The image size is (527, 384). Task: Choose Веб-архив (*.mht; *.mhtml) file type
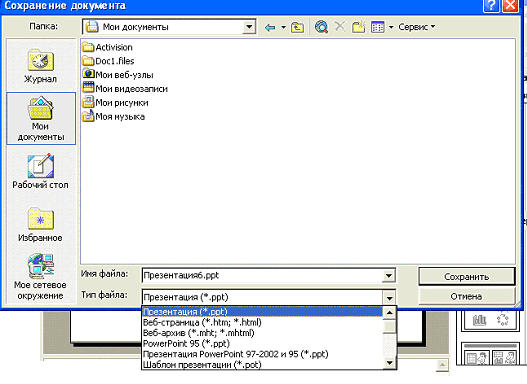click(x=262, y=333)
